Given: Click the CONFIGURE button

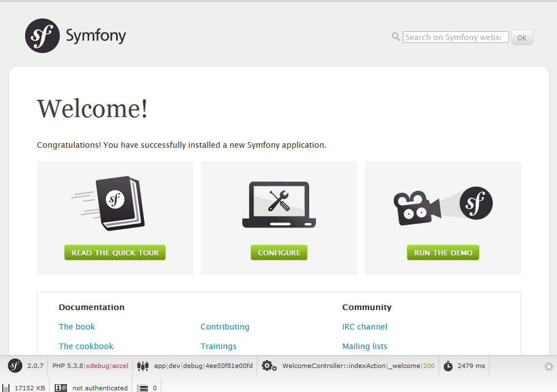Looking at the screenshot, I should pos(279,253).
